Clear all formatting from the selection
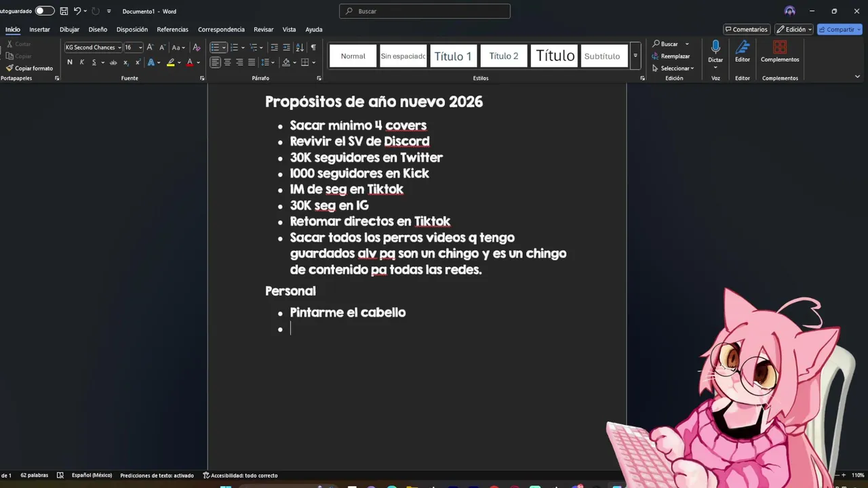Viewport: 868px width, 488px height. [x=197, y=47]
